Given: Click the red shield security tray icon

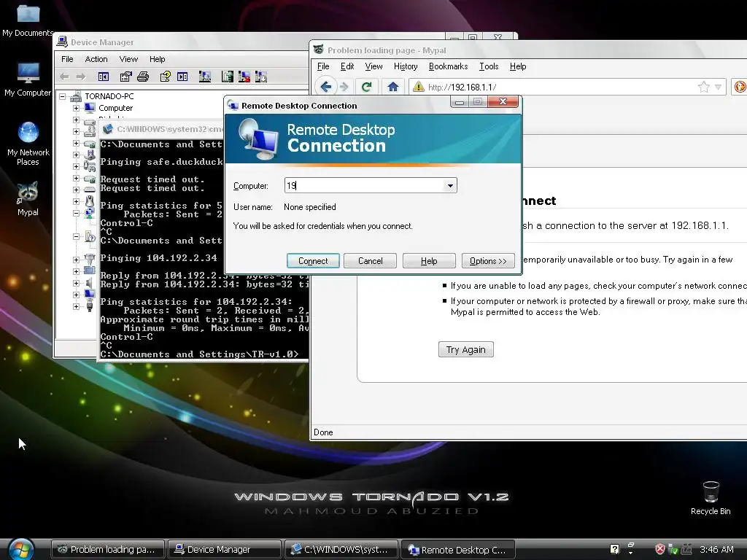Looking at the screenshot, I should [x=659, y=550].
